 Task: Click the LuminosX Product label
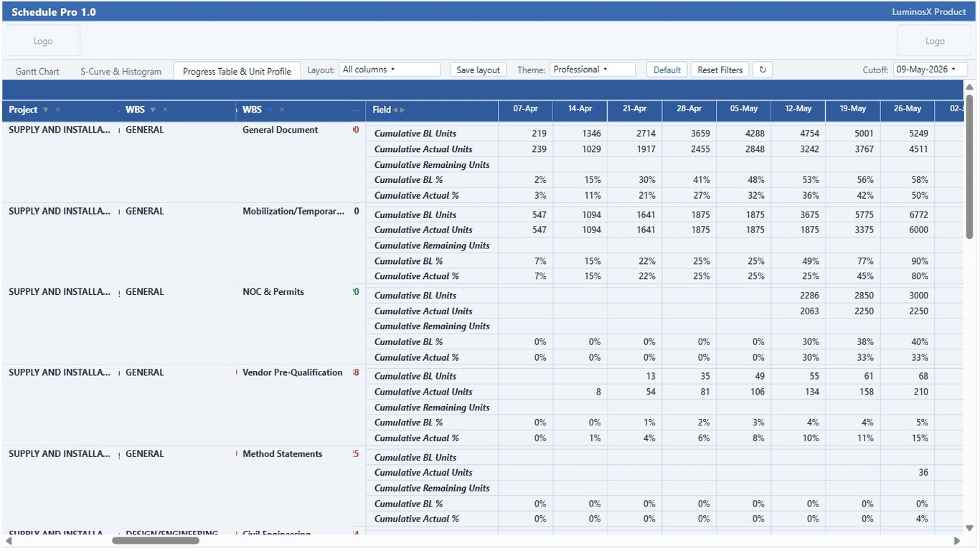[x=929, y=12]
